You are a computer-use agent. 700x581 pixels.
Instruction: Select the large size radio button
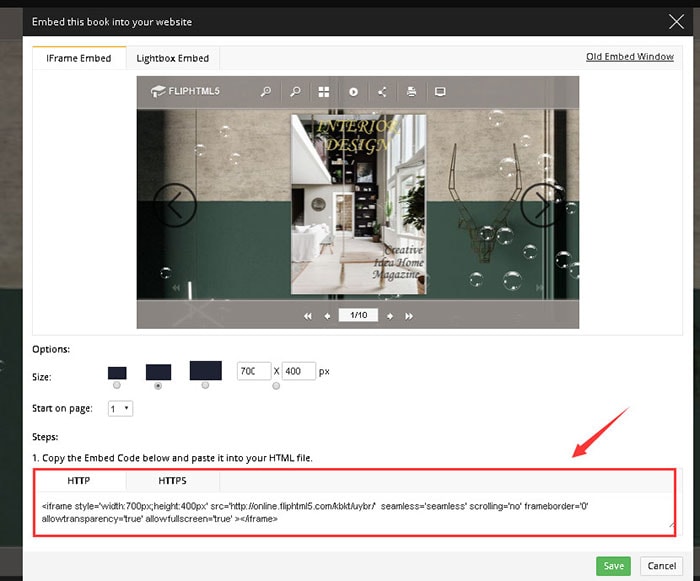click(205, 385)
